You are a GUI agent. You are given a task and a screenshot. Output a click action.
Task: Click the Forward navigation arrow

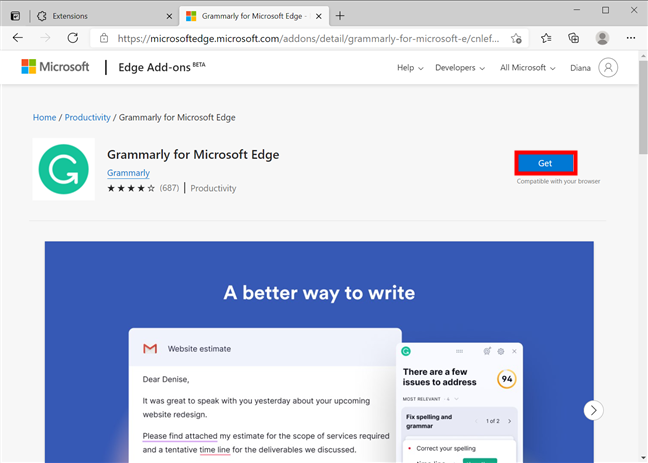(x=45, y=38)
